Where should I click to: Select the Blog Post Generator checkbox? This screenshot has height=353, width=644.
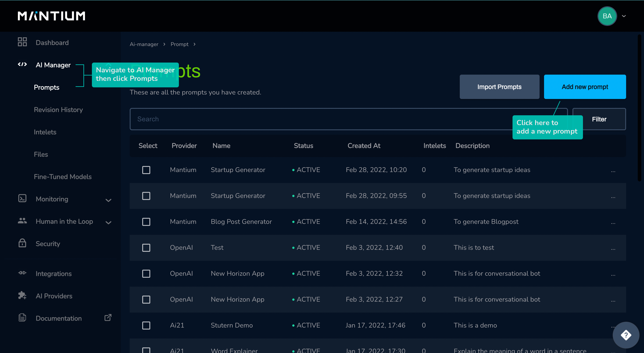click(146, 222)
